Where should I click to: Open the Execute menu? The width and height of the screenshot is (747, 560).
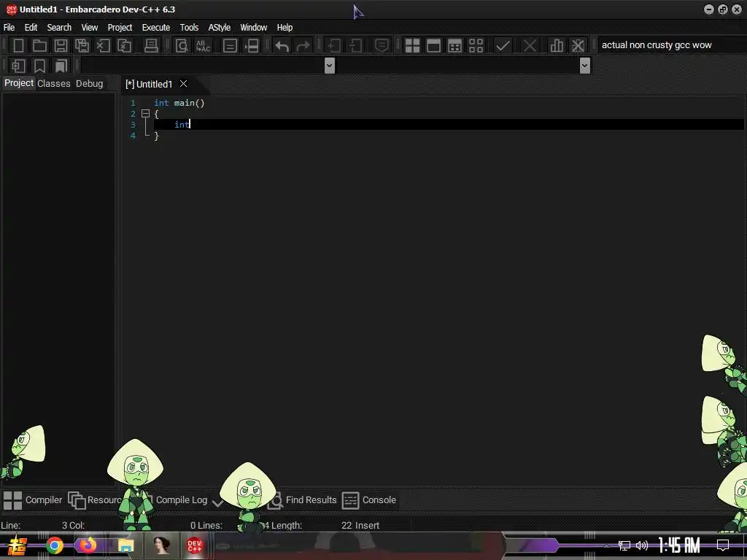pyautogui.click(x=156, y=28)
